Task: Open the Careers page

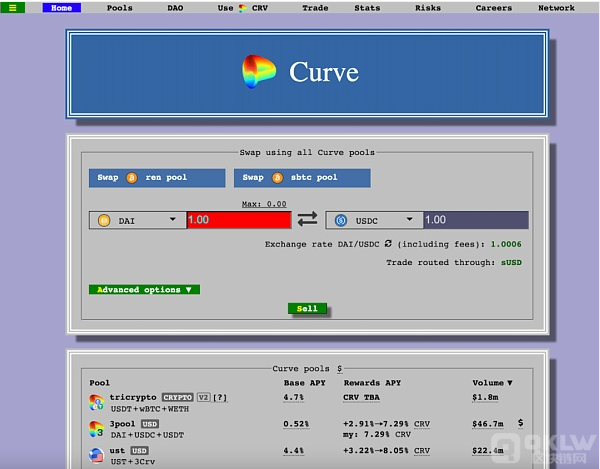Action: (494, 8)
